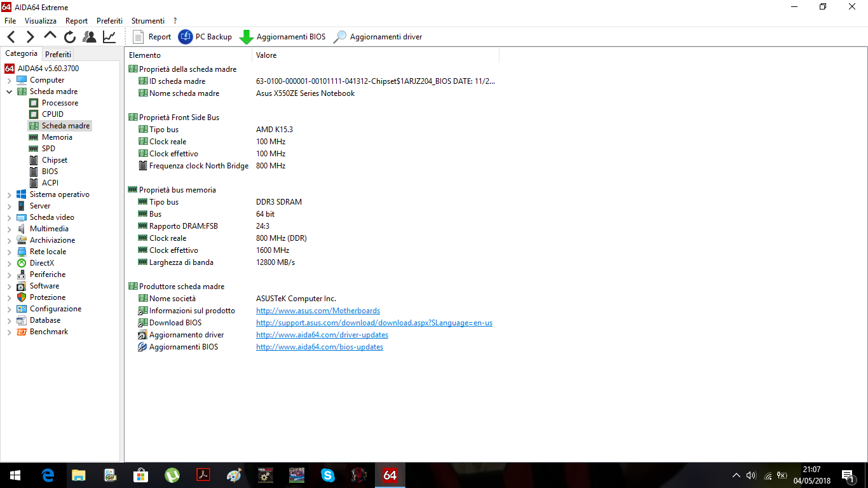Select Processore in the tree
The image size is (868, 488).
[x=60, y=103]
